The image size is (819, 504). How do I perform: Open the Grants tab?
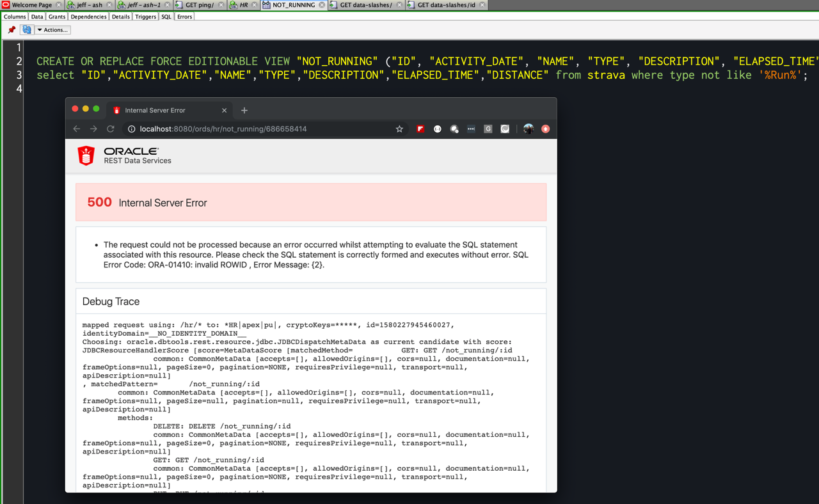57,17
